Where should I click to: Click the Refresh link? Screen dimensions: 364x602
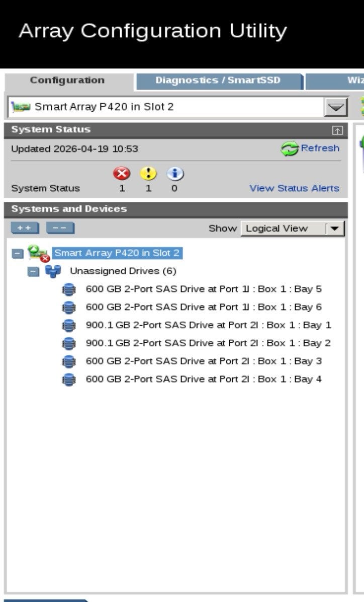pyautogui.click(x=320, y=148)
